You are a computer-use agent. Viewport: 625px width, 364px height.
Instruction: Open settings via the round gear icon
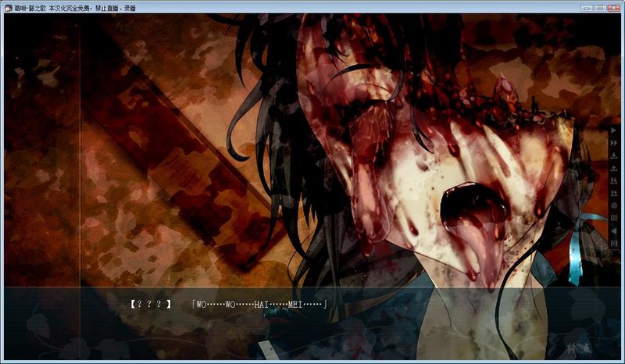614,205
